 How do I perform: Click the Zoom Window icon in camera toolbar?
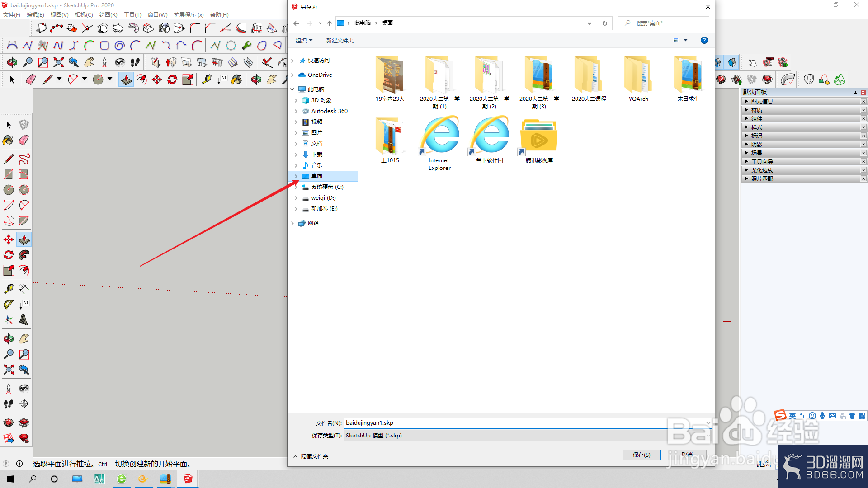(43, 62)
